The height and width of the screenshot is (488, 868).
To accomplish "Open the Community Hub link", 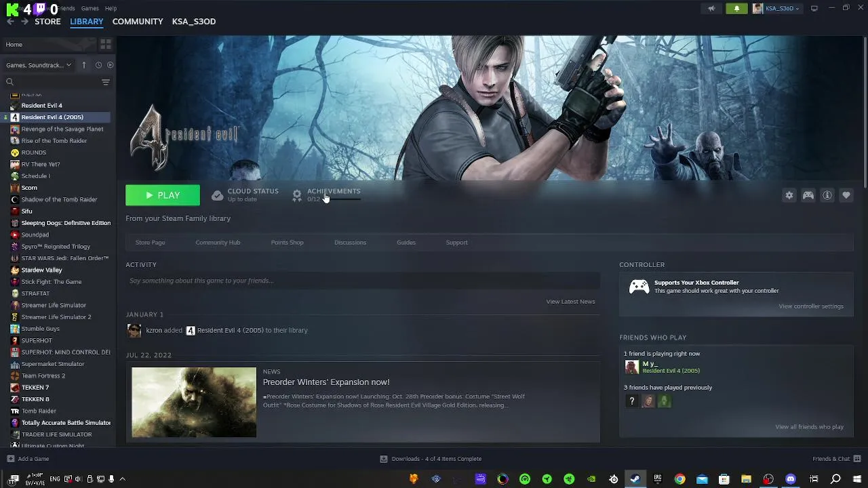I will (218, 243).
